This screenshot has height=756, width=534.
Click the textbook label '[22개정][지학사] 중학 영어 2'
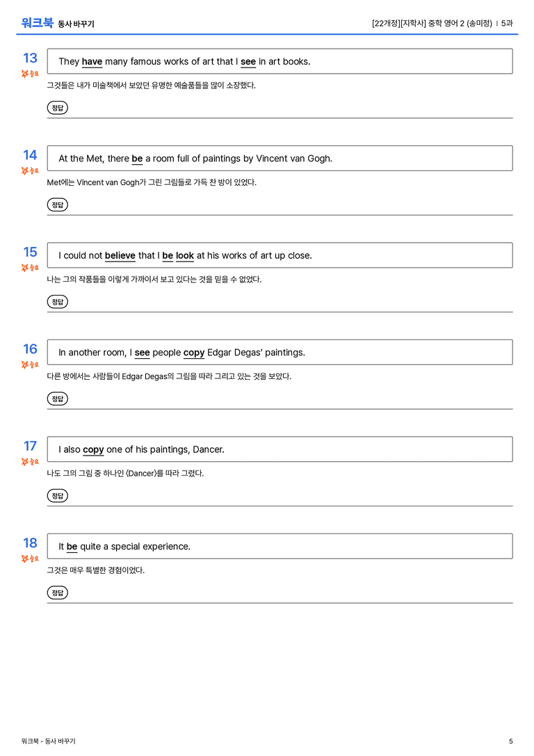pyautogui.click(x=419, y=23)
